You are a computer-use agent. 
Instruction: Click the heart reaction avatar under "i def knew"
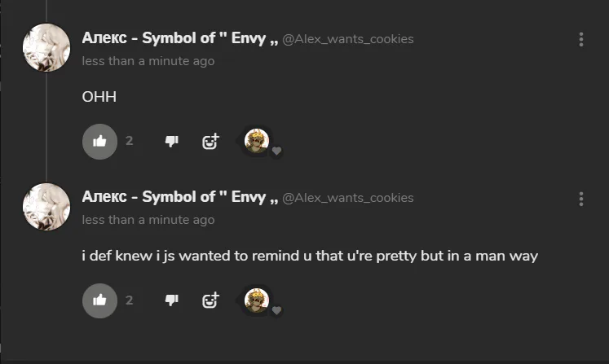coord(258,300)
